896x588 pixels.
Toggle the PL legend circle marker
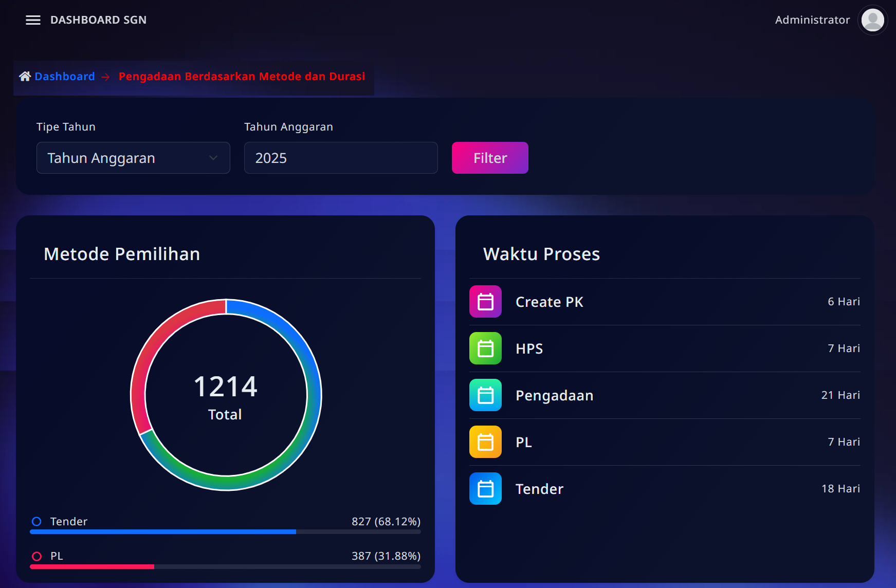click(36, 556)
